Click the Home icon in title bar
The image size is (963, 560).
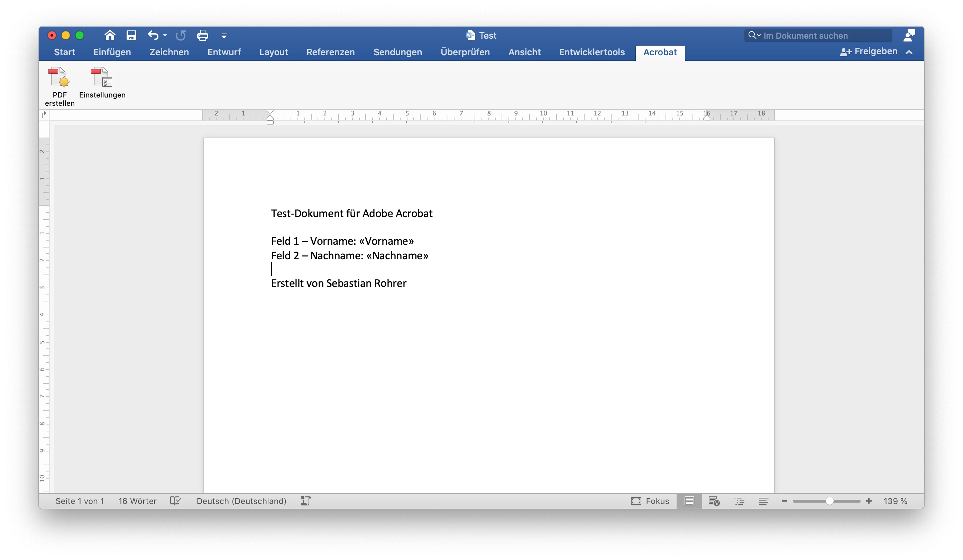(110, 36)
